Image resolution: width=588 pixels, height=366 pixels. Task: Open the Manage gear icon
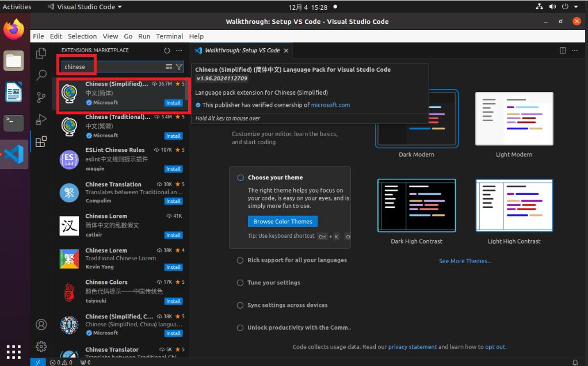[x=41, y=346]
